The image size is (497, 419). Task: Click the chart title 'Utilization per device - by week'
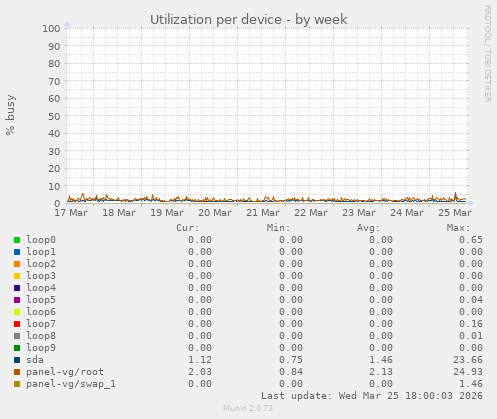248,20
